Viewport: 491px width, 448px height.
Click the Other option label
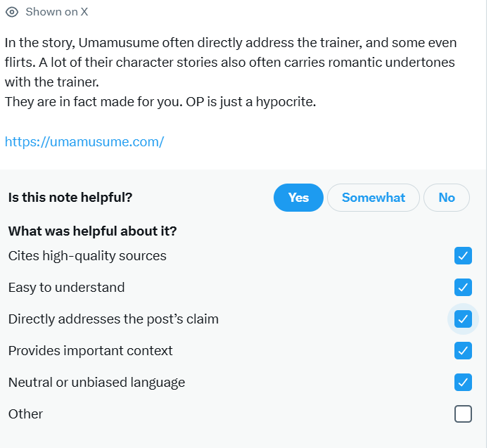click(x=26, y=414)
